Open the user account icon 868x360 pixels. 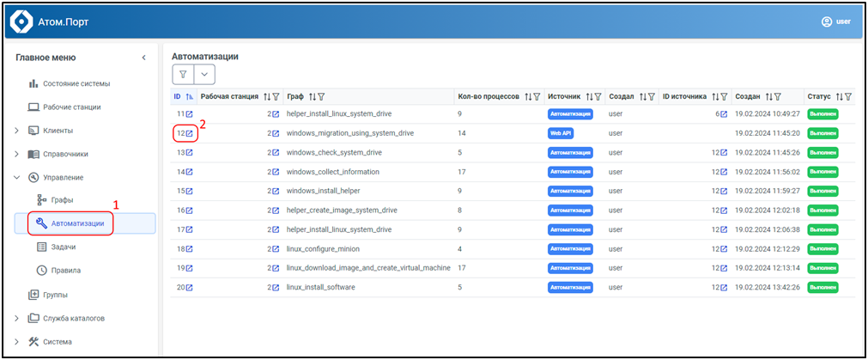827,21
